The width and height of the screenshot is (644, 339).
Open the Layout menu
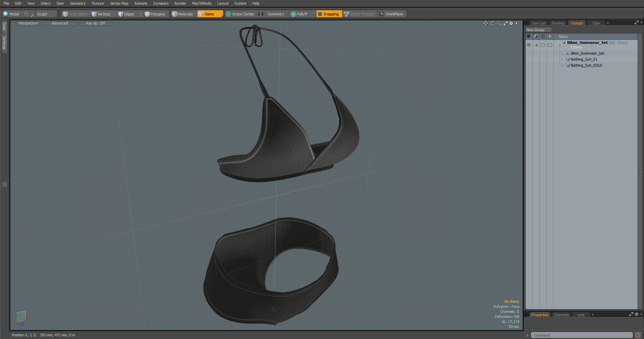pos(223,3)
